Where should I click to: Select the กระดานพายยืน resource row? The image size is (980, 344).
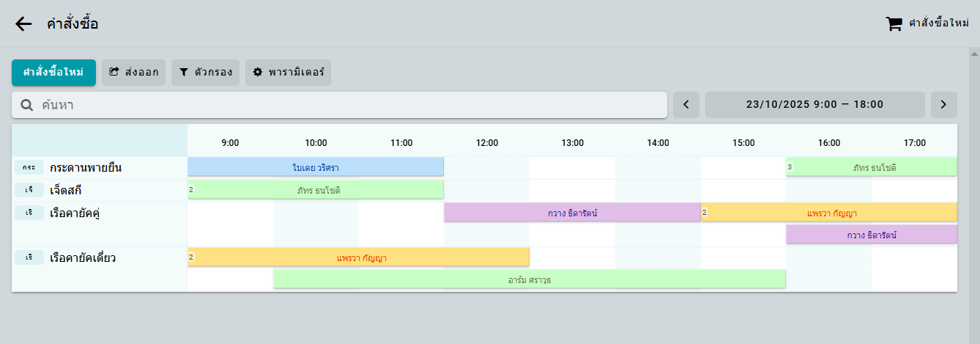pos(86,168)
